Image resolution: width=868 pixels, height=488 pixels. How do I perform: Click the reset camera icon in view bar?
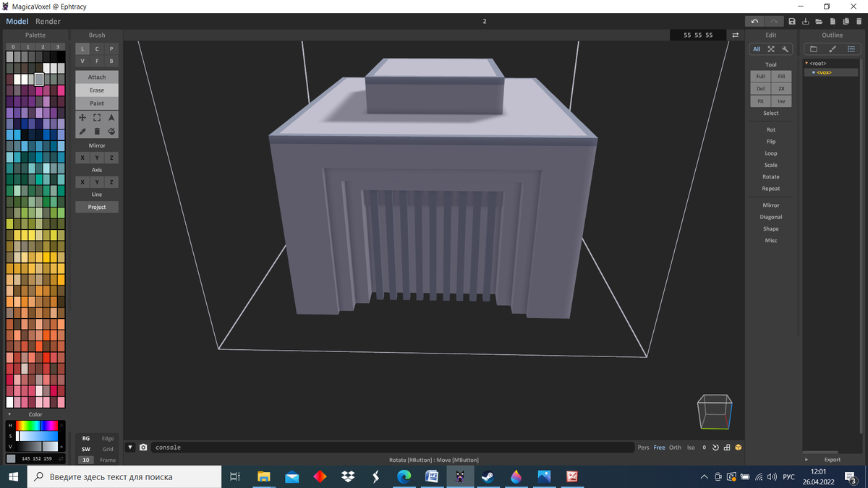click(715, 448)
